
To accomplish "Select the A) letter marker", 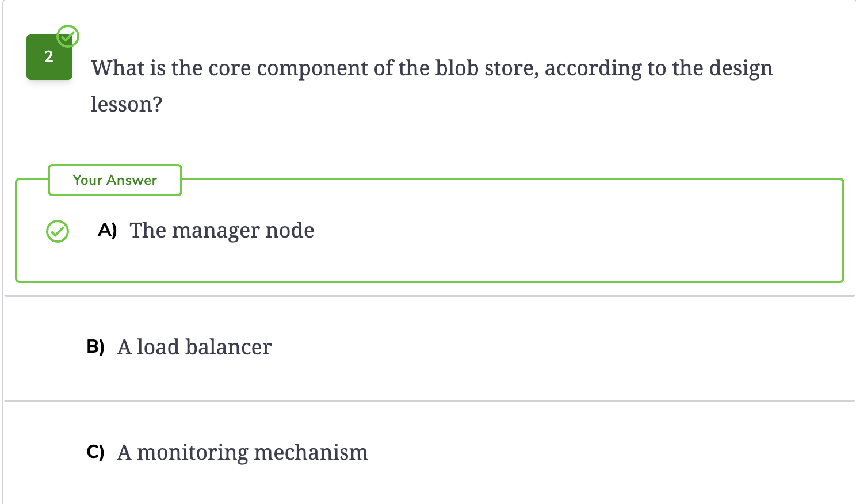I will click(108, 230).
